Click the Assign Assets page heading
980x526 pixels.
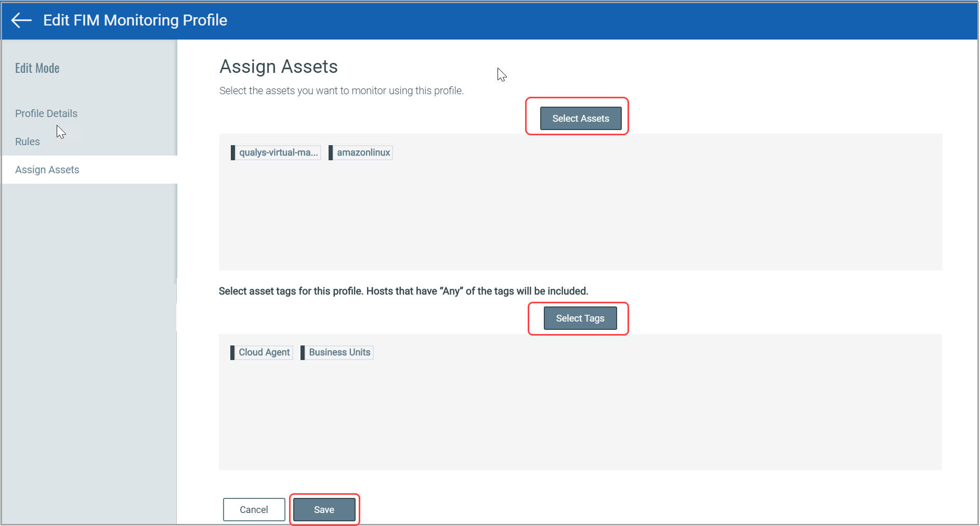(279, 67)
